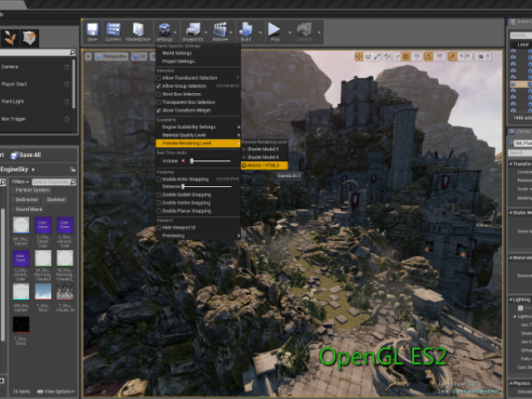Click the Particle System filter button
Viewport: 532px width, 399px height.
32,190
